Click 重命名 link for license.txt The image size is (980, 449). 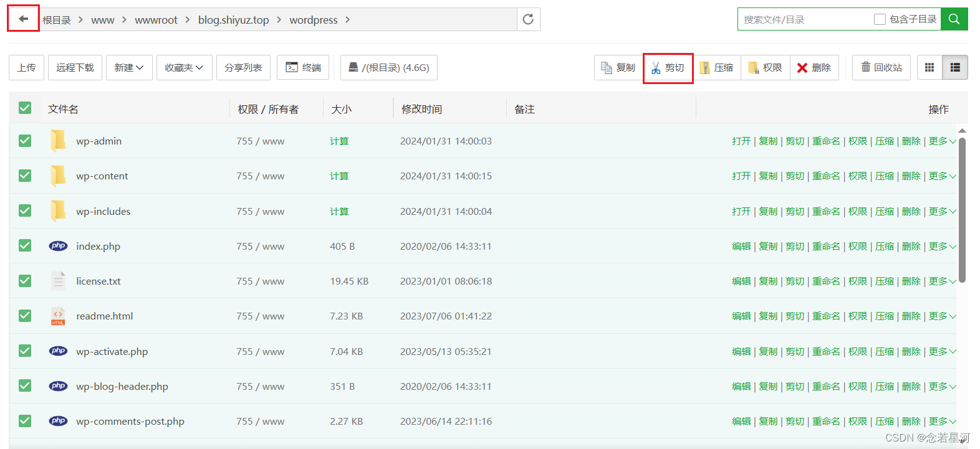pos(826,281)
